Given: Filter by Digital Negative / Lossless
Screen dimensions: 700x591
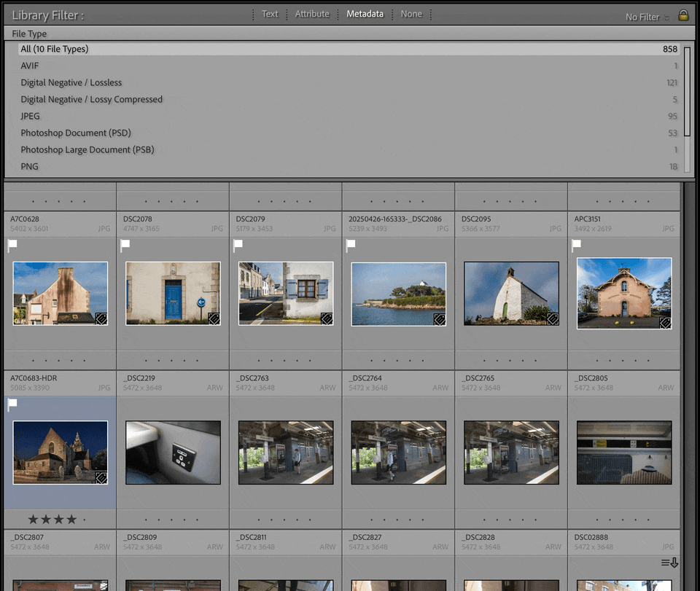Looking at the screenshot, I should pos(349,82).
